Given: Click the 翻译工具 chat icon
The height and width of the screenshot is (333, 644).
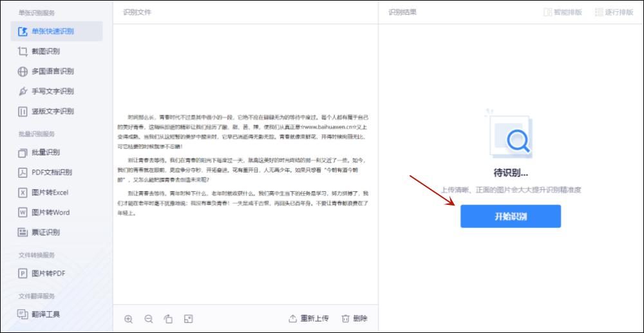Looking at the screenshot, I should coord(23,314).
